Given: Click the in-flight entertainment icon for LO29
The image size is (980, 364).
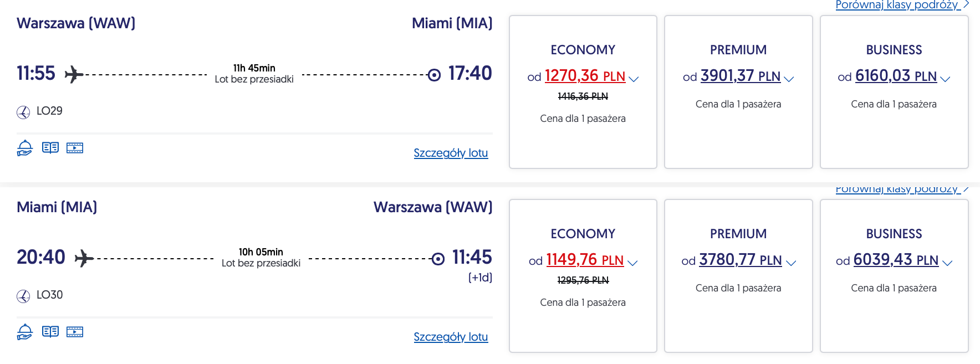Looking at the screenshot, I should tap(75, 148).
